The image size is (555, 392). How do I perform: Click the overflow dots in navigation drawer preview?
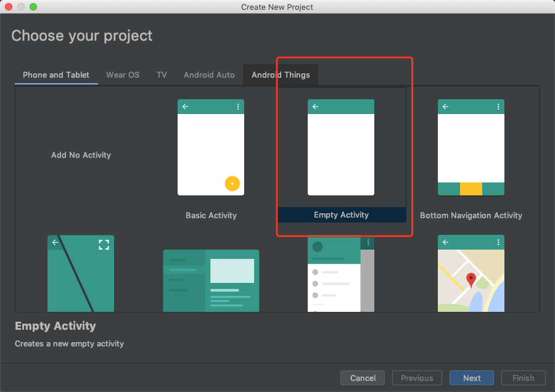click(368, 242)
